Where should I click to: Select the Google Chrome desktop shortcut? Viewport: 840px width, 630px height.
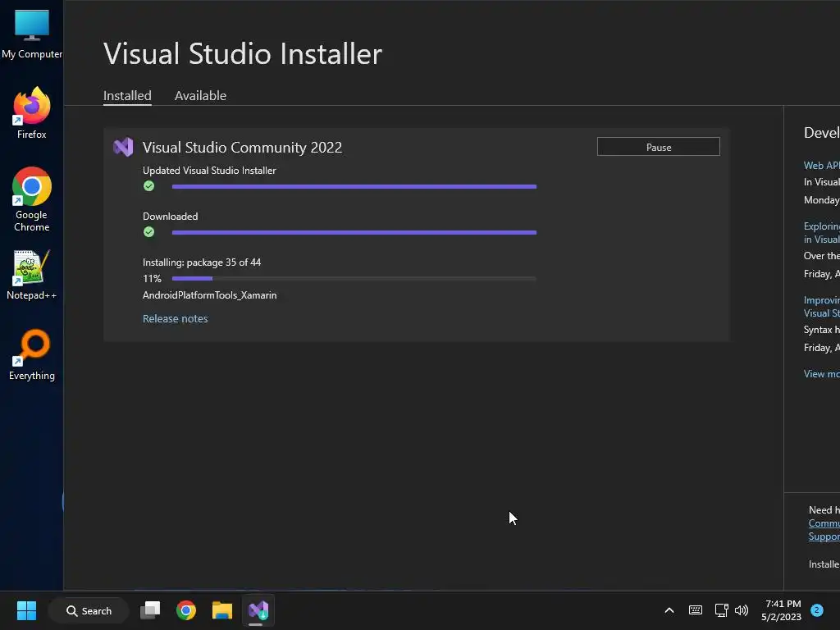pyautogui.click(x=32, y=199)
